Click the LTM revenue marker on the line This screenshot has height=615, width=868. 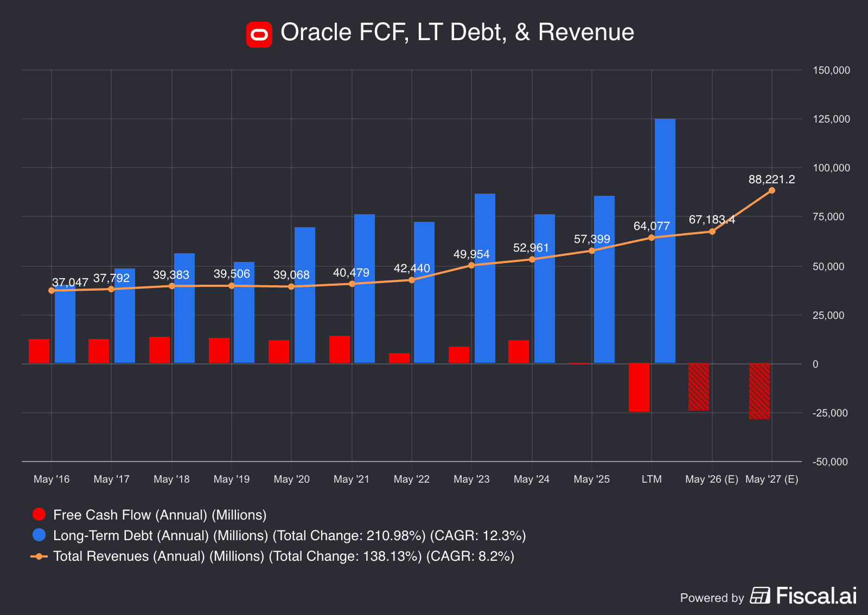click(x=651, y=238)
